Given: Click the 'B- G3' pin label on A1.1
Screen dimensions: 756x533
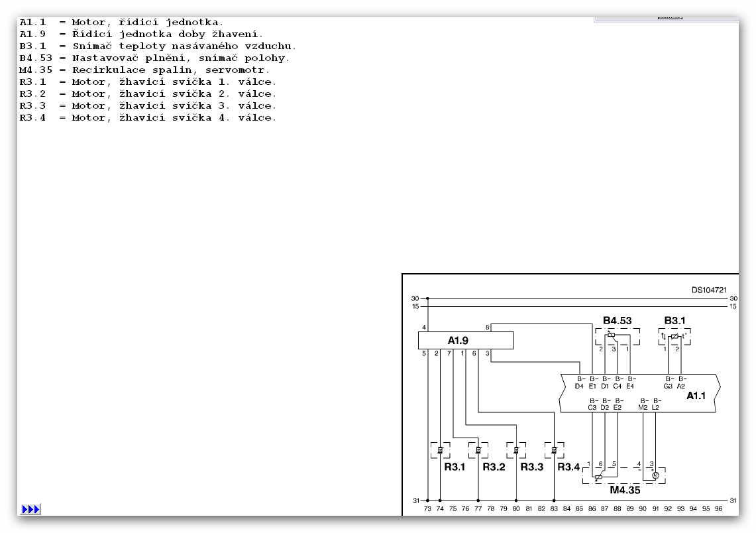Looking at the screenshot, I should [x=669, y=383].
